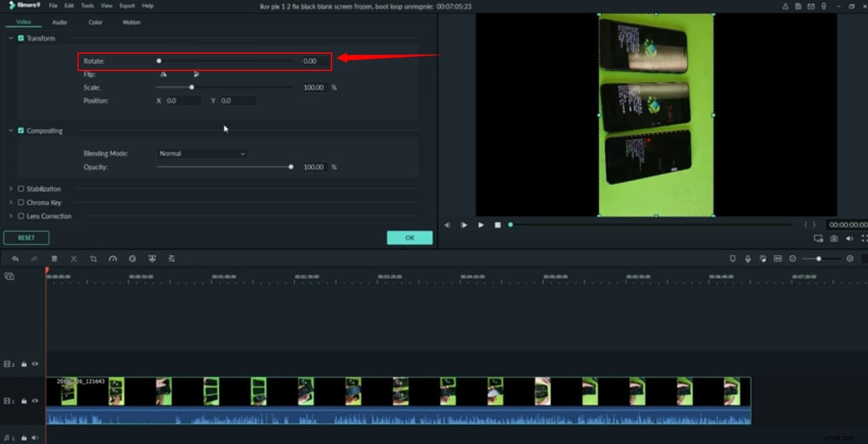
Task: Switch to the Color tab
Action: click(x=95, y=22)
